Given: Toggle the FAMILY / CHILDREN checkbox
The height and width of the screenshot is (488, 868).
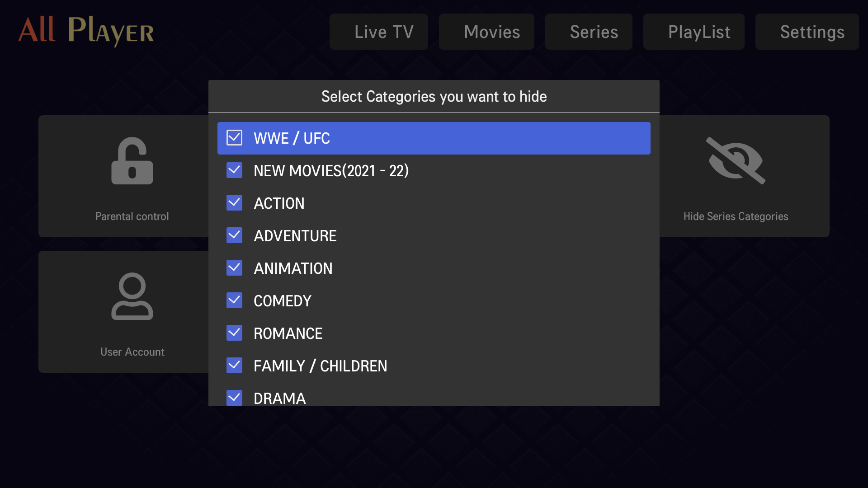Looking at the screenshot, I should [234, 366].
